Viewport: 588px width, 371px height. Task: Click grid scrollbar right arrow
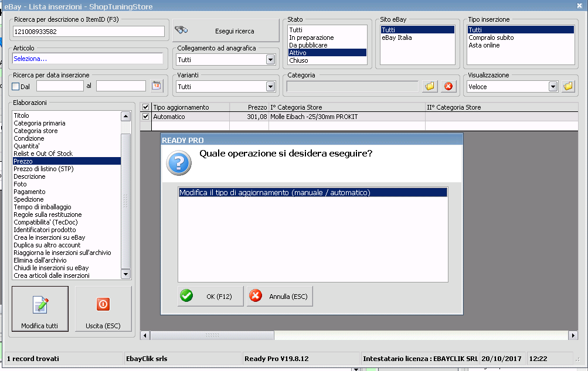(573, 335)
